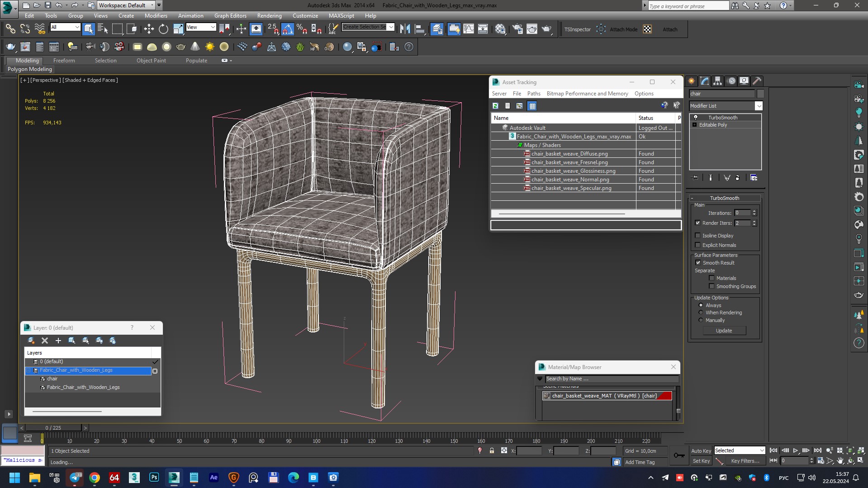Image resolution: width=868 pixels, height=488 pixels.
Task: Click the object color swatch beside name
Action: pos(760,94)
